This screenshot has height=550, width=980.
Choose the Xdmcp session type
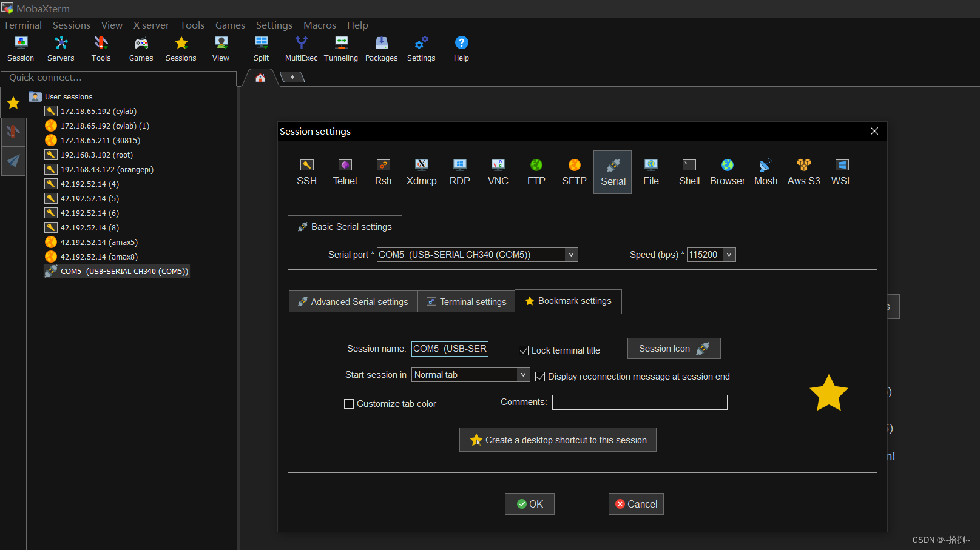(422, 172)
